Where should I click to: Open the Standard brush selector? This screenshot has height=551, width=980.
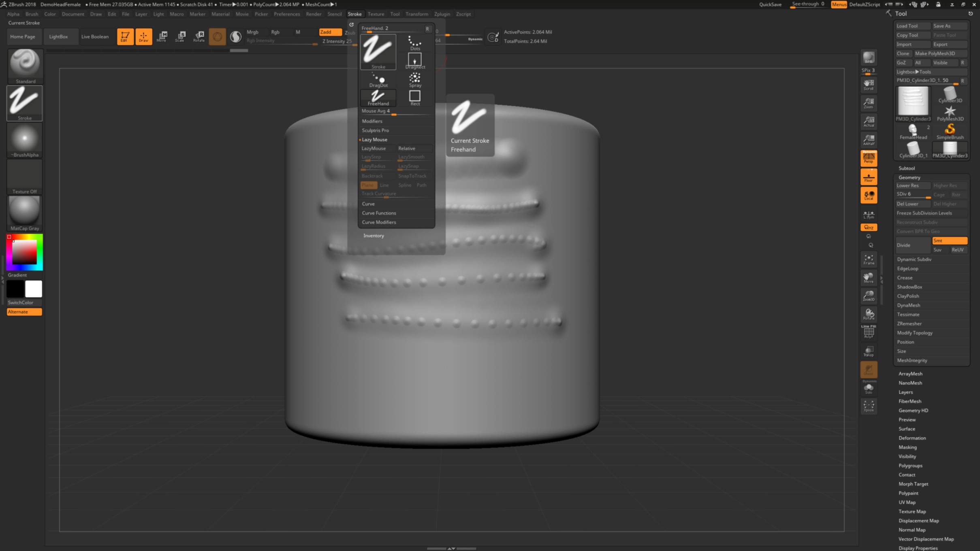(25, 66)
